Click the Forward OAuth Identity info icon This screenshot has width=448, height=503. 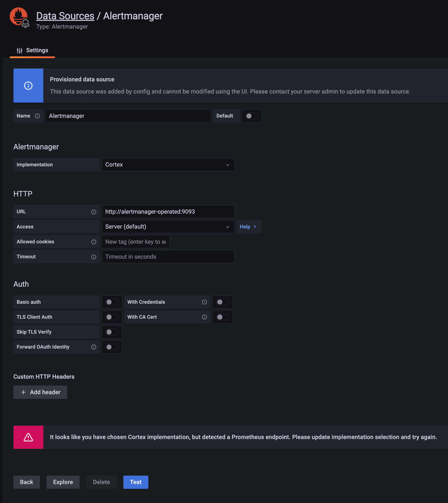click(x=93, y=347)
